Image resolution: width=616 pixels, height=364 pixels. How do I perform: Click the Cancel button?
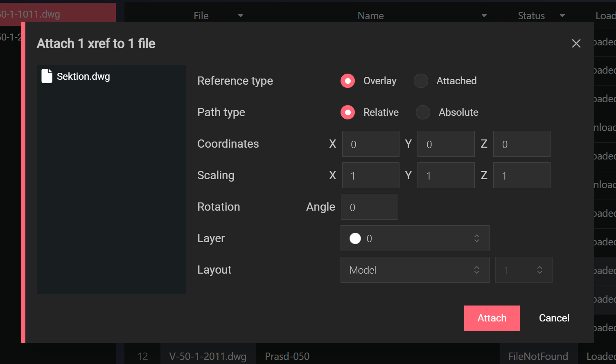(x=554, y=318)
